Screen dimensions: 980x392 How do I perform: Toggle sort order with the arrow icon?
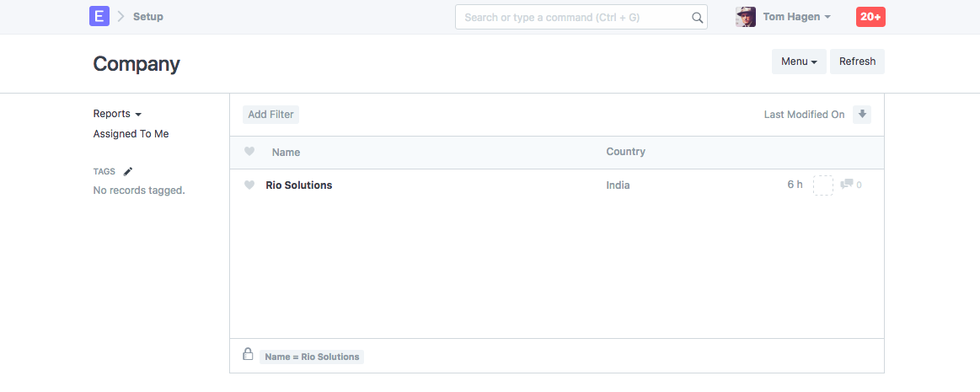point(861,115)
